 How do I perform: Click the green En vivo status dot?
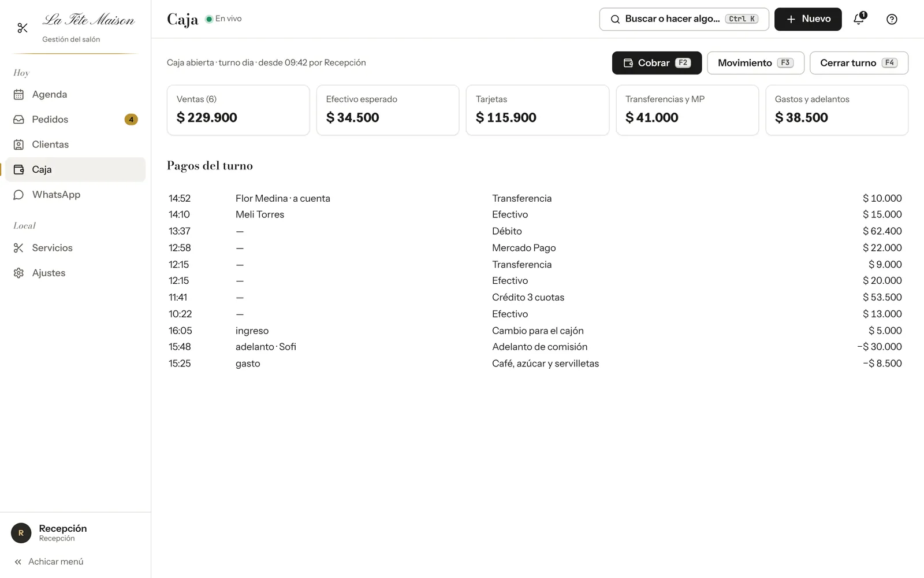coord(209,19)
